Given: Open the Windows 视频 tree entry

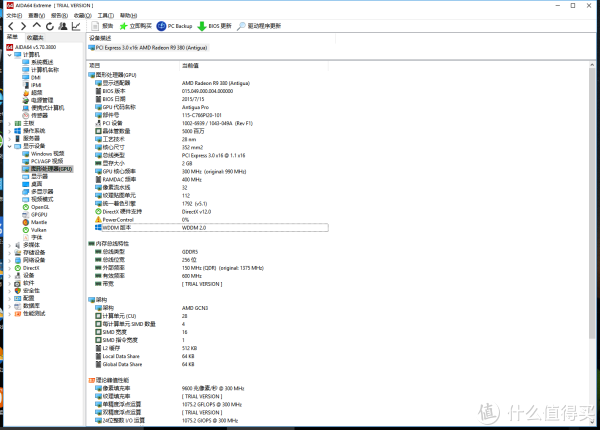Looking at the screenshot, I should click(x=43, y=154).
